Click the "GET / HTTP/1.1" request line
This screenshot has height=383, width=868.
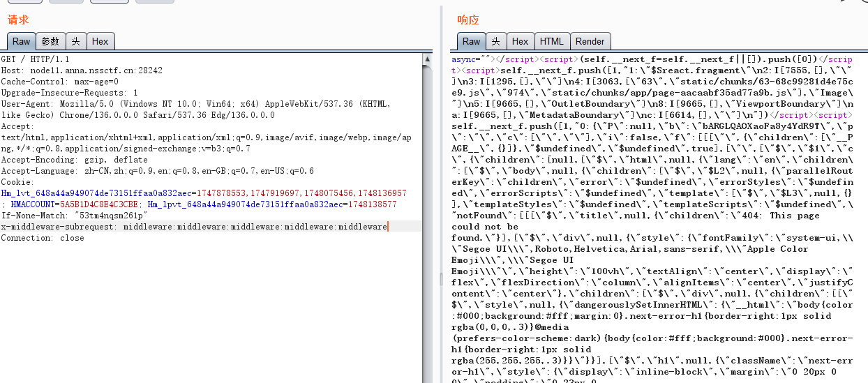click(x=36, y=59)
